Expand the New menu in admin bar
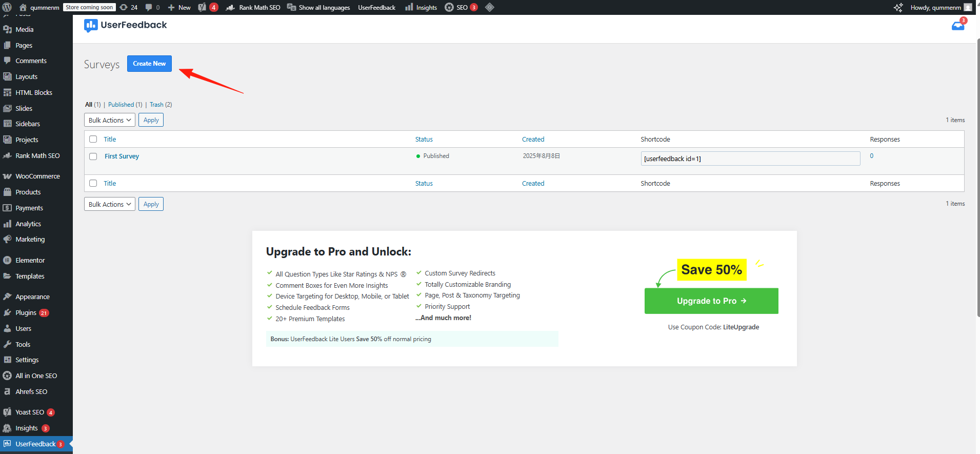The height and width of the screenshot is (454, 980). (179, 7)
